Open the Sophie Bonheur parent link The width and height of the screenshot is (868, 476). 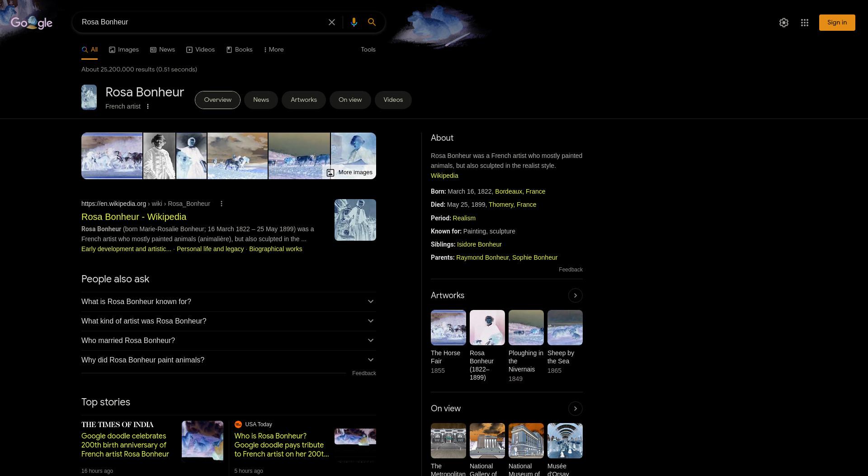tap(535, 257)
